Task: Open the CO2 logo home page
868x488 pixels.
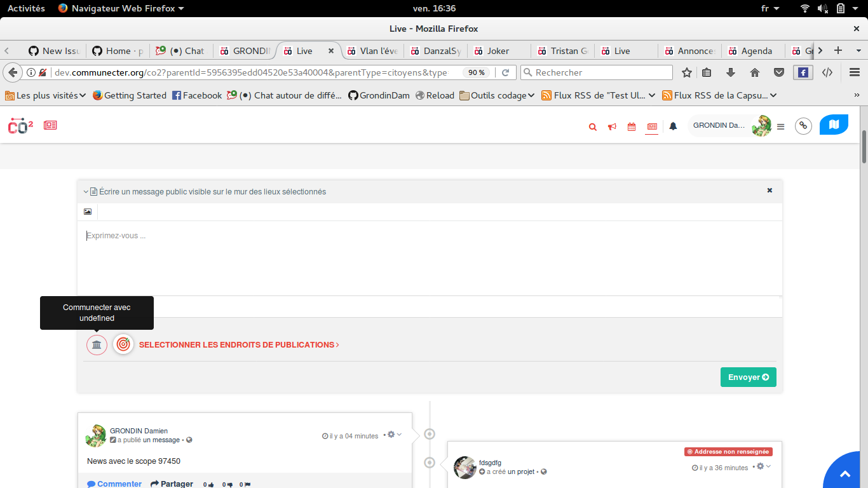Action: 20,126
